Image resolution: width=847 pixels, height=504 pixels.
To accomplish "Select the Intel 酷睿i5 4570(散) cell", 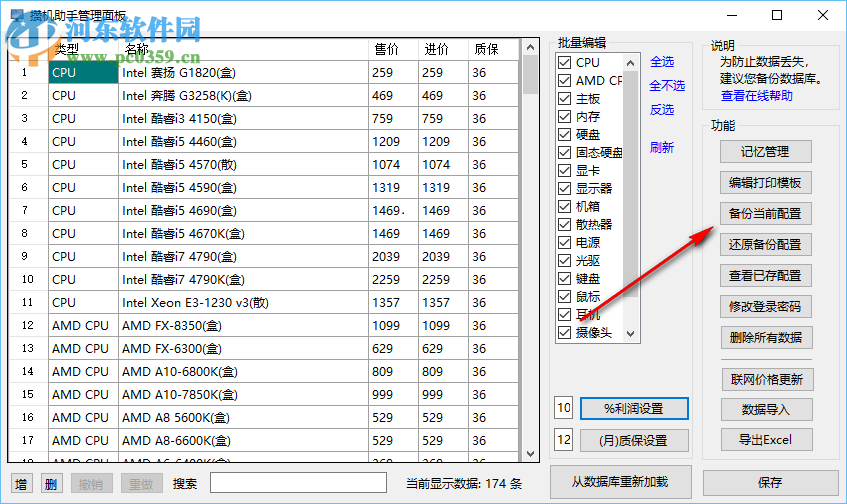I will 244,165.
